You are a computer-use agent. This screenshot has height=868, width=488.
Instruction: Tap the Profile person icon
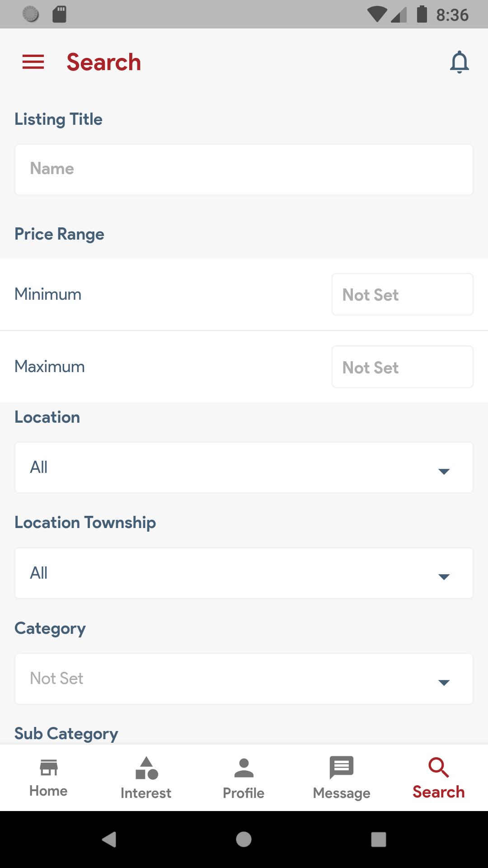(x=244, y=768)
